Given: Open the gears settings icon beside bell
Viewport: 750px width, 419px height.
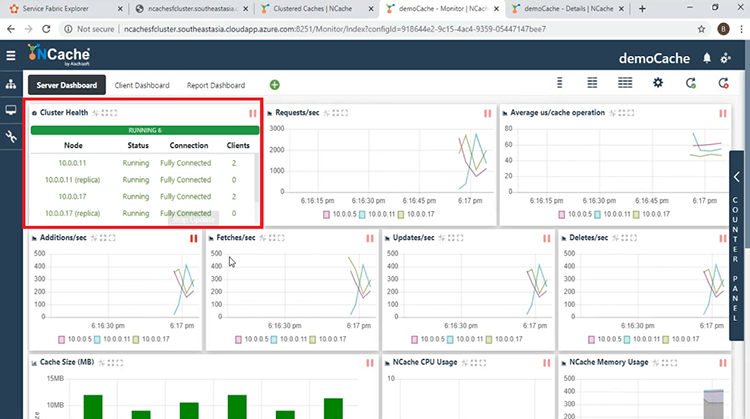Looking at the screenshot, I should (x=725, y=58).
